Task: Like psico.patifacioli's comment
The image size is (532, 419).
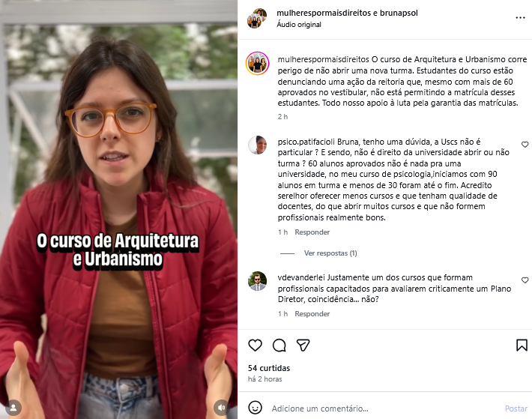Action: (525, 145)
